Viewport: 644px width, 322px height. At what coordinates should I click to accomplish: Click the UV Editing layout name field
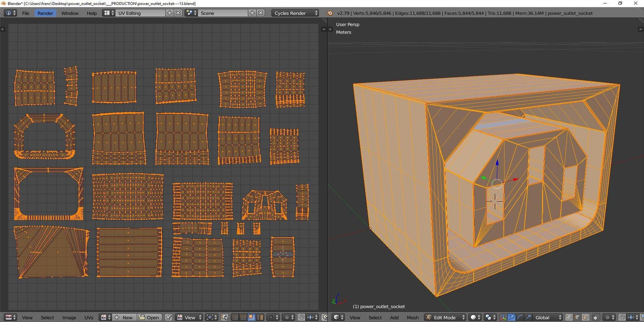(141, 13)
